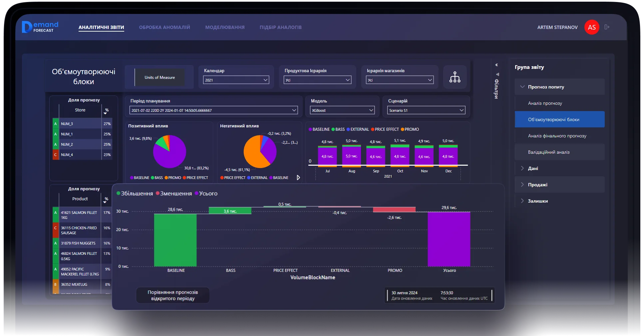Toggle BASELINE series in monthly bar chart legend
The height and width of the screenshot is (336, 644).
[319, 129]
